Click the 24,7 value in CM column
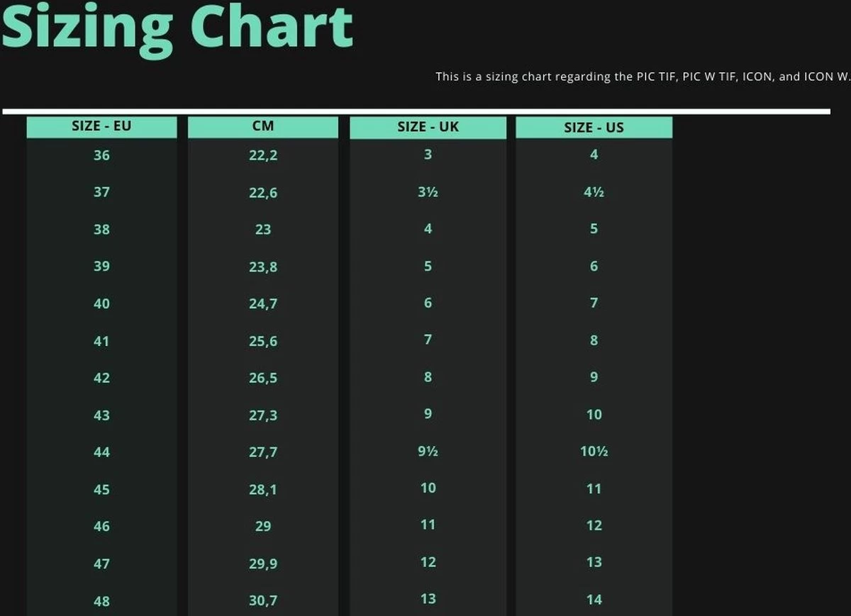The height and width of the screenshot is (616, 851). click(x=262, y=303)
